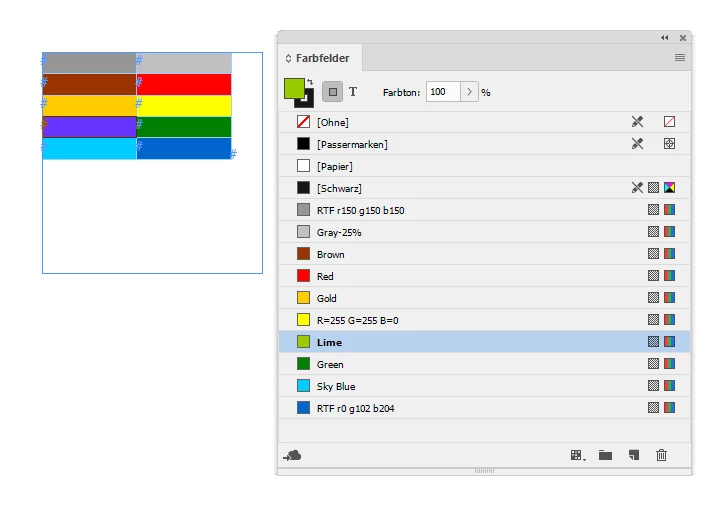The height and width of the screenshot is (506, 705).
Task: Click the process color icon on [Schwarz]
Action: [653, 188]
